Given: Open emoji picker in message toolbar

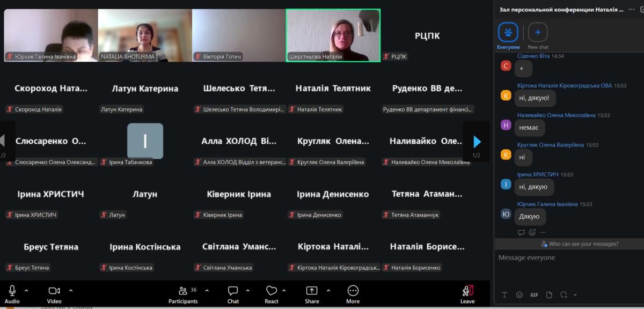Looking at the screenshot, I should (x=519, y=295).
